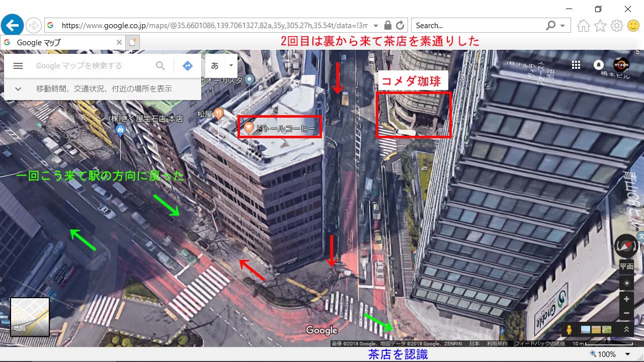Expand the imagery strip double-chevron
This screenshot has width=644, height=362.
(x=626, y=330)
